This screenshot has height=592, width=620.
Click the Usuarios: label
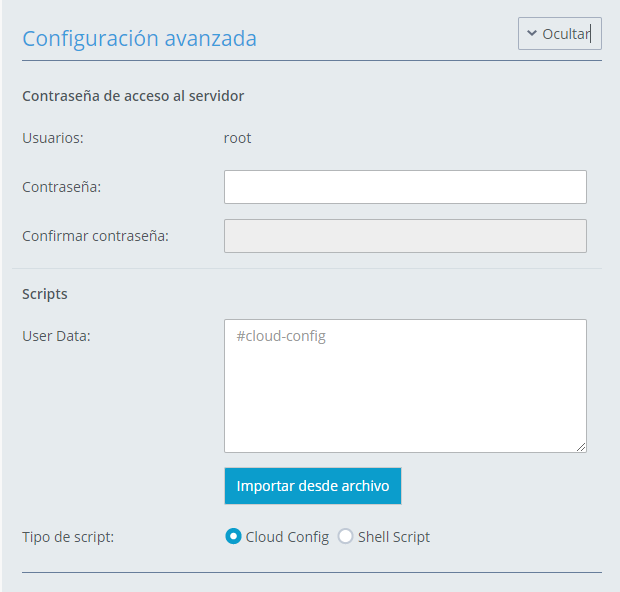[53, 138]
